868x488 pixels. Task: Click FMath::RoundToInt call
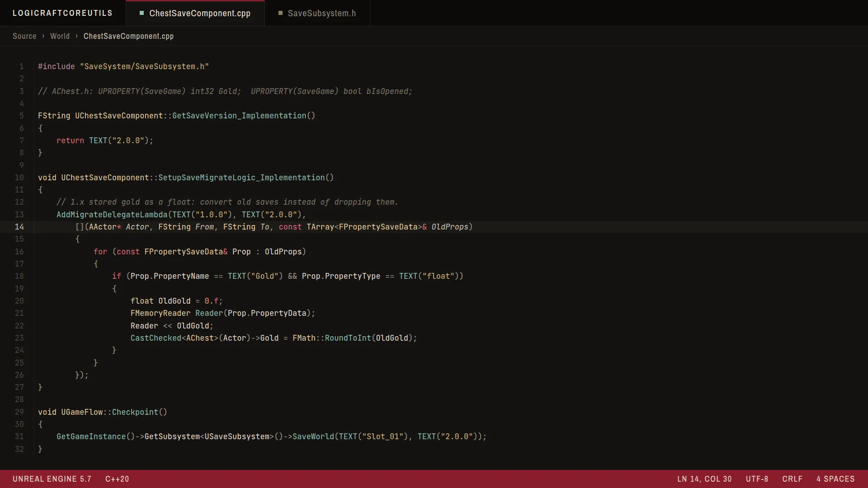coord(332,338)
